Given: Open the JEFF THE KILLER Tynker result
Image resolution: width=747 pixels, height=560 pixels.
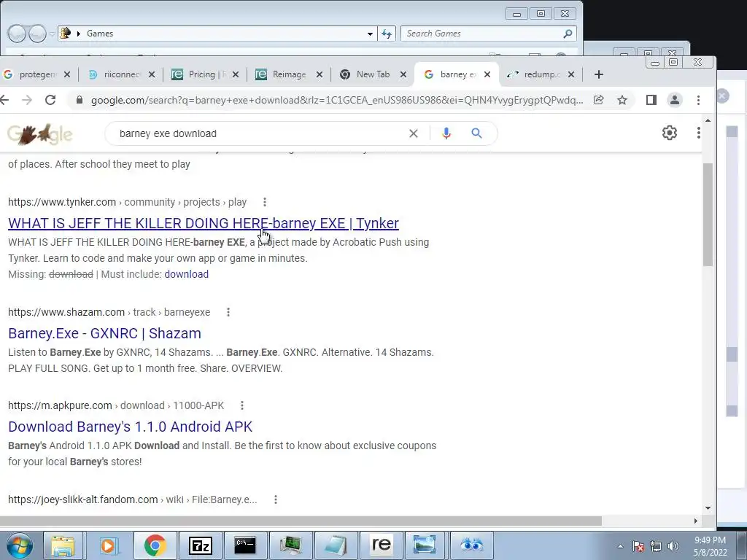Looking at the screenshot, I should point(204,223).
